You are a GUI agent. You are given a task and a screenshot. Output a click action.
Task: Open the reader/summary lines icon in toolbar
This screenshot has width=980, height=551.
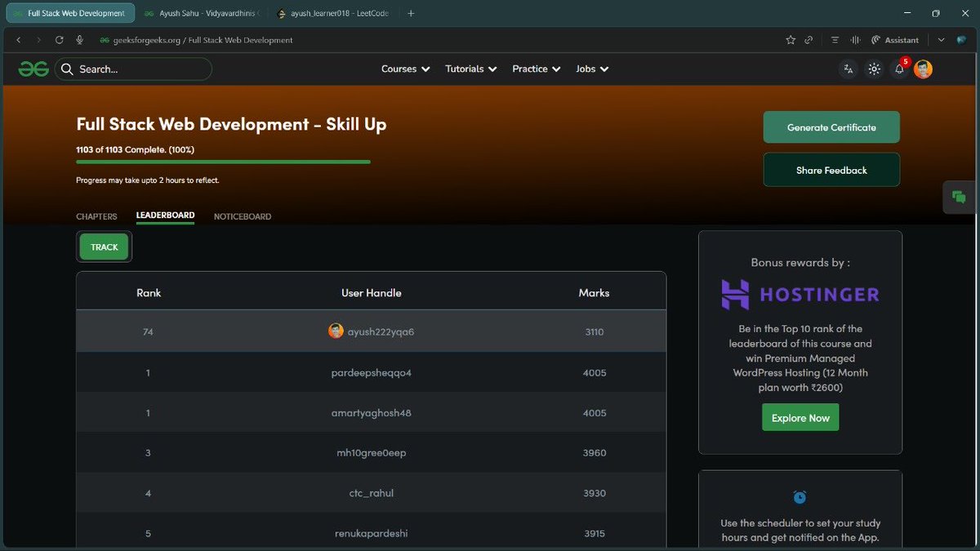835,40
